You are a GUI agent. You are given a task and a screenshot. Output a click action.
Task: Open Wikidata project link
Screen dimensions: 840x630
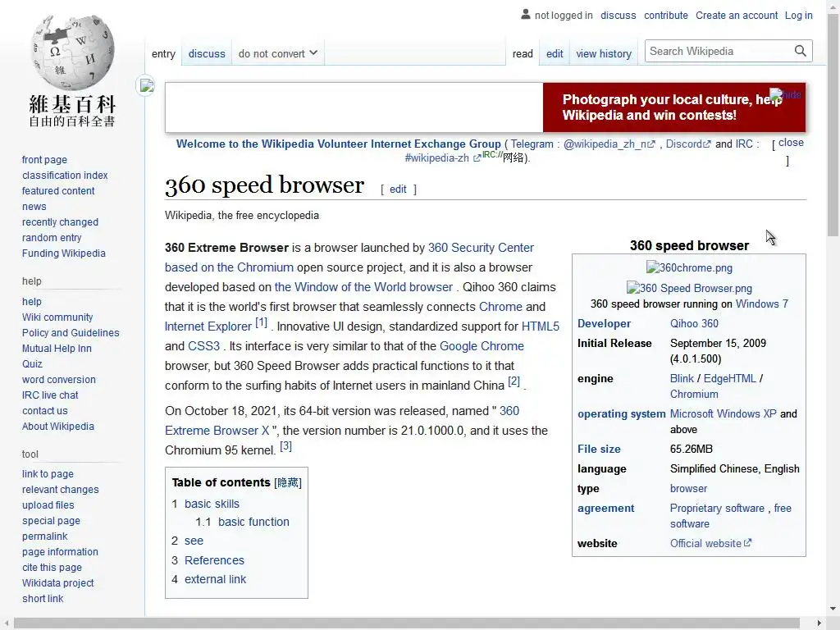pyautogui.click(x=58, y=582)
